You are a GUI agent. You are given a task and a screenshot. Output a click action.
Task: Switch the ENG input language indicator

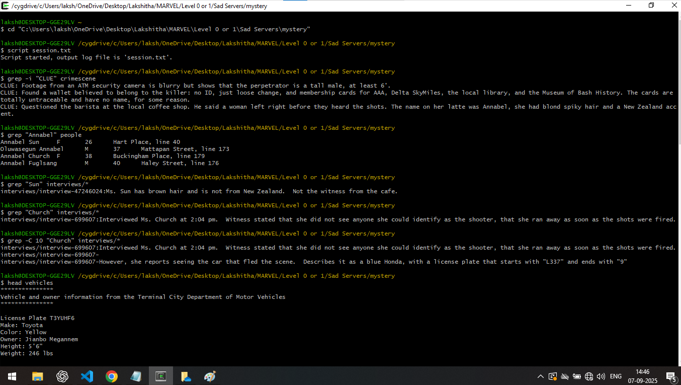615,377
